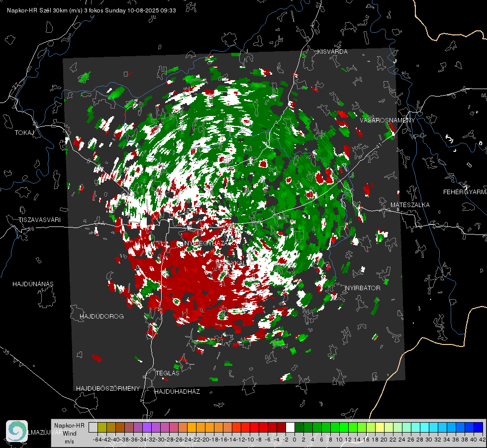Click road number 35 at lower left
The image size is (487, 448).
point(6,352)
